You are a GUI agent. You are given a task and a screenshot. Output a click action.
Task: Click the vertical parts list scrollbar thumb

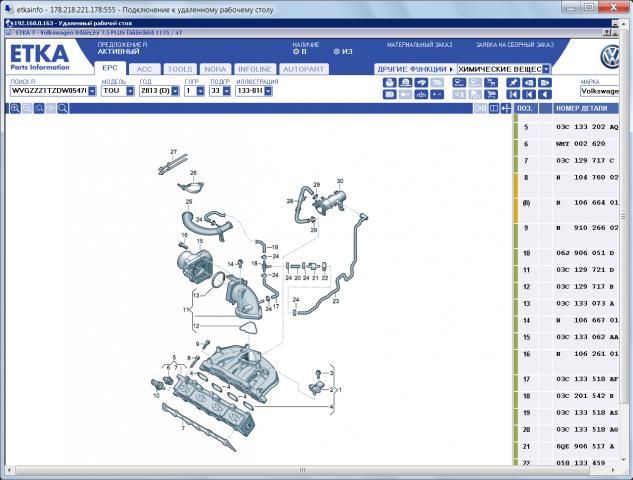pyautogui.click(x=624, y=217)
